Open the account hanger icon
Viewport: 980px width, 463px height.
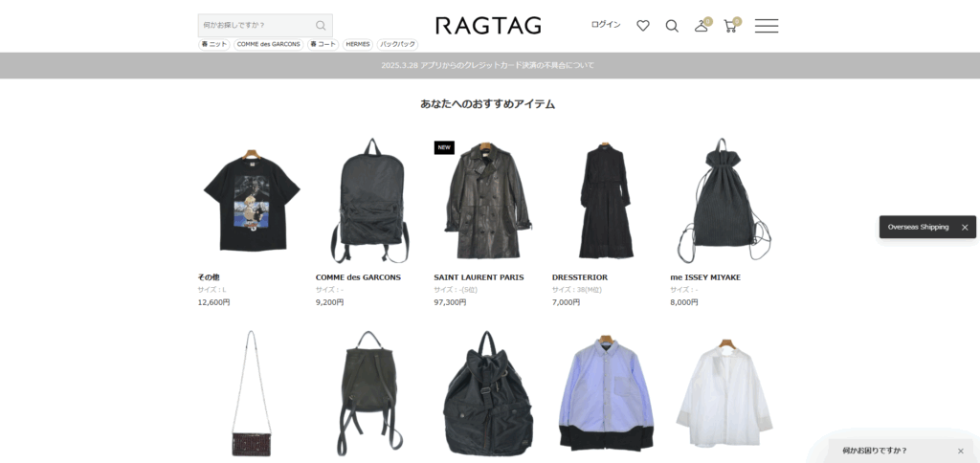pos(702,26)
